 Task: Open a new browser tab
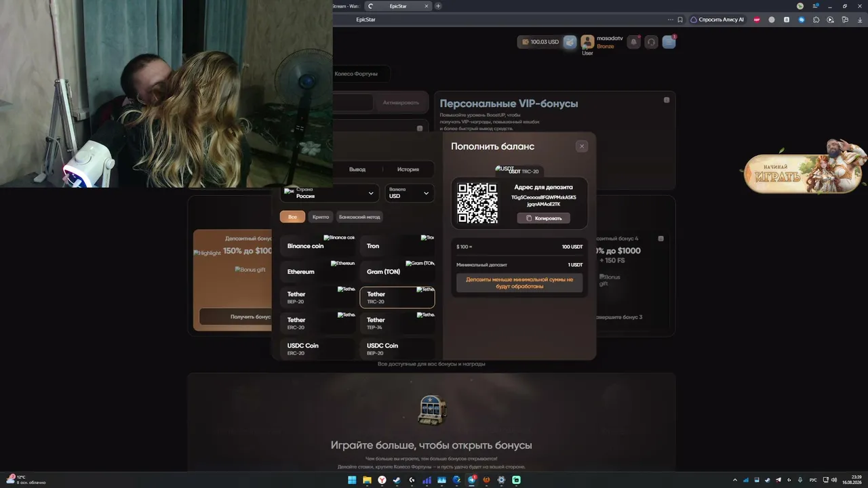coord(438,6)
